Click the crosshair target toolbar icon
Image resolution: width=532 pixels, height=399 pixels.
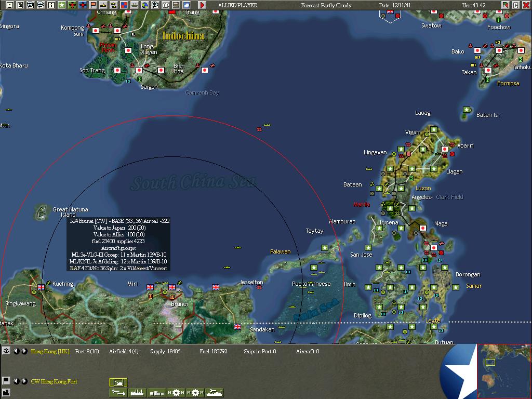[155, 5]
